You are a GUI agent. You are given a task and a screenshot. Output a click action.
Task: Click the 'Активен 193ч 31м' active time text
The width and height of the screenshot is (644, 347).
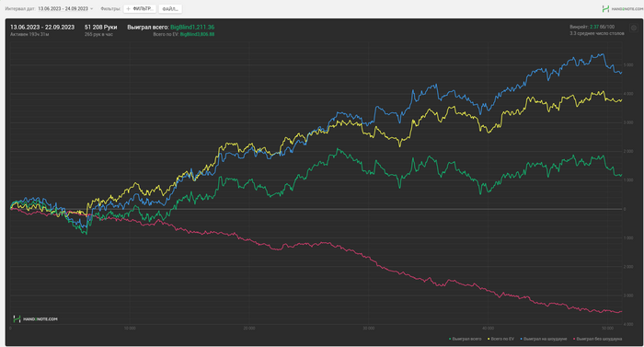click(x=29, y=34)
